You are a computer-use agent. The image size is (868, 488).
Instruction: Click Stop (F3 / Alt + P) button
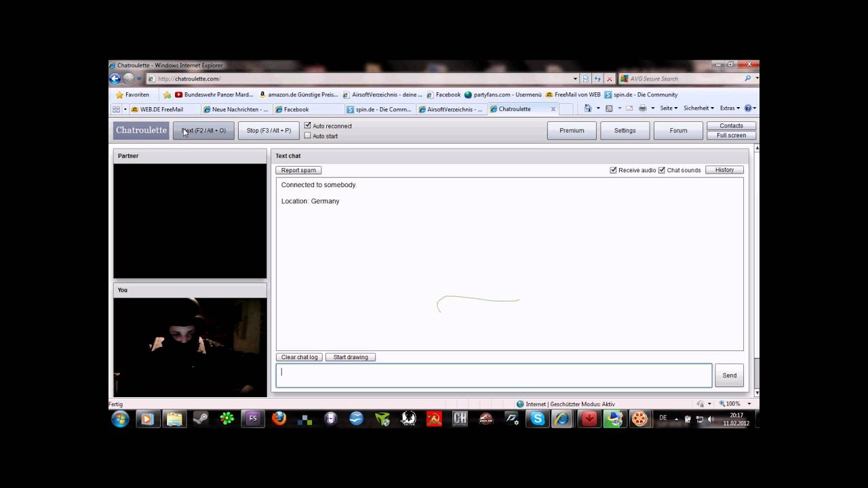coord(269,130)
